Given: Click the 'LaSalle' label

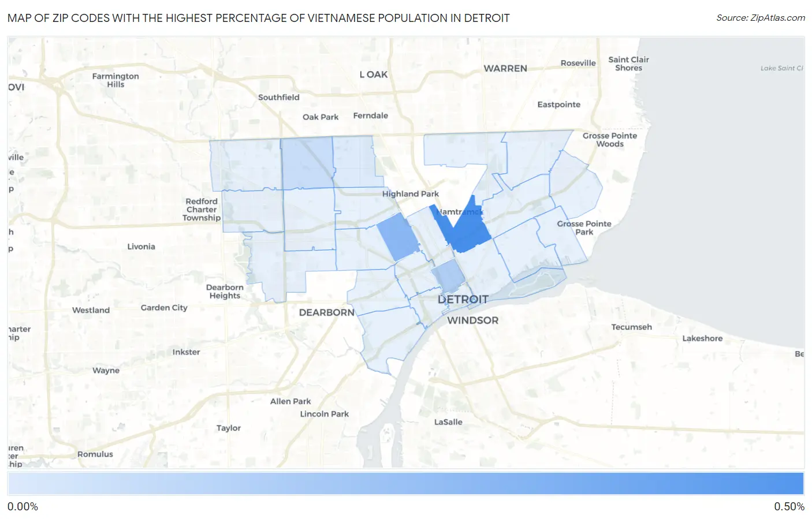Looking at the screenshot, I should coord(448,422).
